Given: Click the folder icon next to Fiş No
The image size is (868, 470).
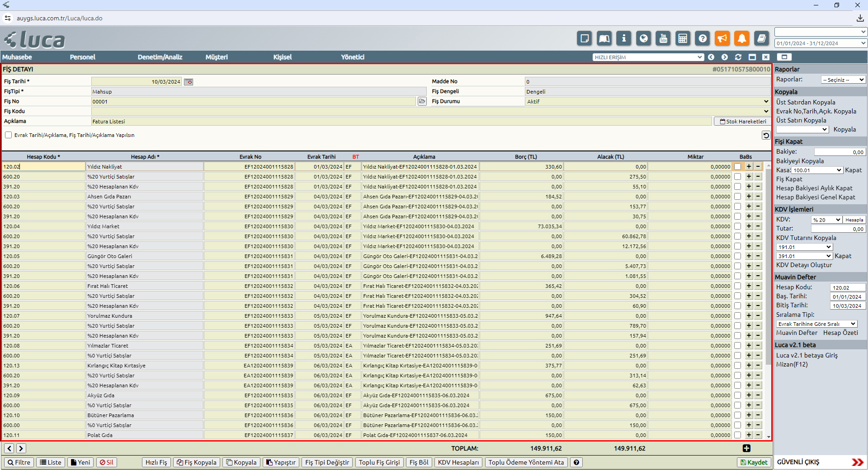Looking at the screenshot, I should 422,101.
